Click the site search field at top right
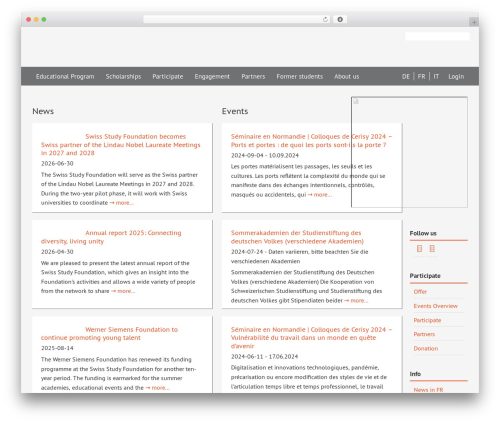 pos(437,36)
